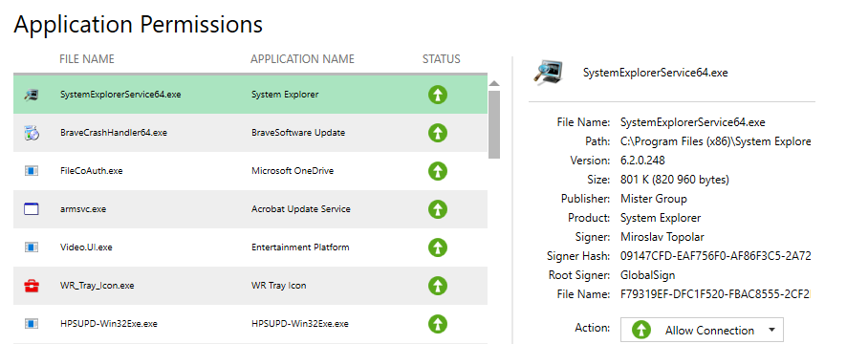The width and height of the screenshot is (868, 344).
Task: Click the Application Permissions heading
Action: pyautogui.click(x=138, y=25)
